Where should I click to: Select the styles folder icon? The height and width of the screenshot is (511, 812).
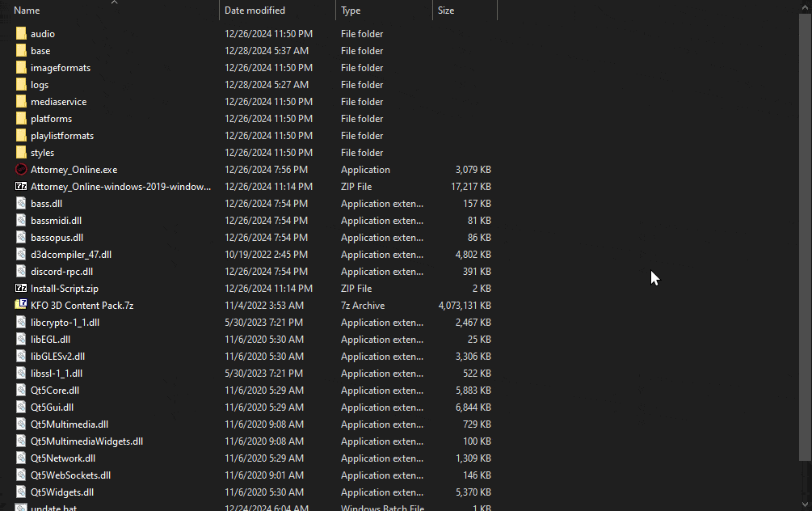click(x=21, y=153)
